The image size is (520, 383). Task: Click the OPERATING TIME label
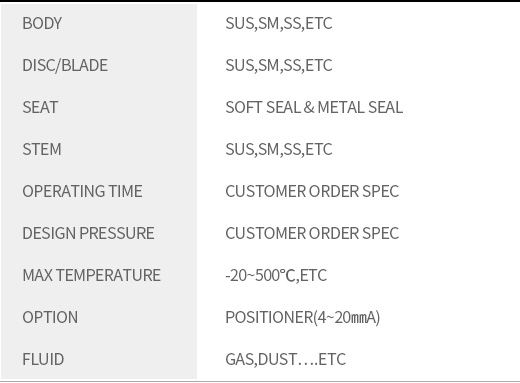pos(82,191)
